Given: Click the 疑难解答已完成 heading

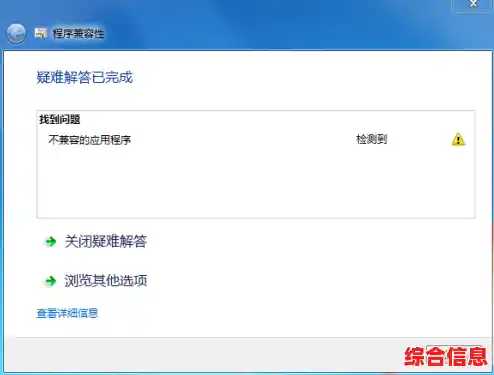Looking at the screenshot, I should [84, 77].
